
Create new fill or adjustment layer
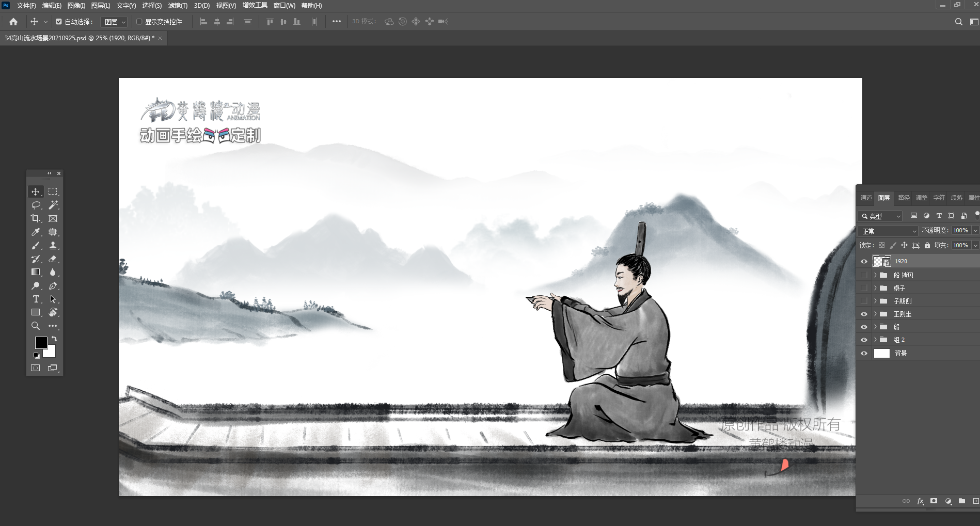[948, 501]
